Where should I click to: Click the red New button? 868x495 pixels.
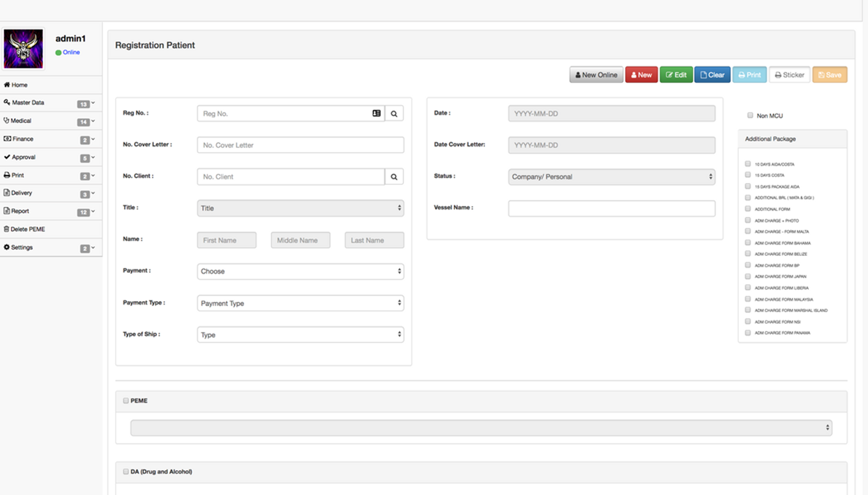pyautogui.click(x=641, y=75)
